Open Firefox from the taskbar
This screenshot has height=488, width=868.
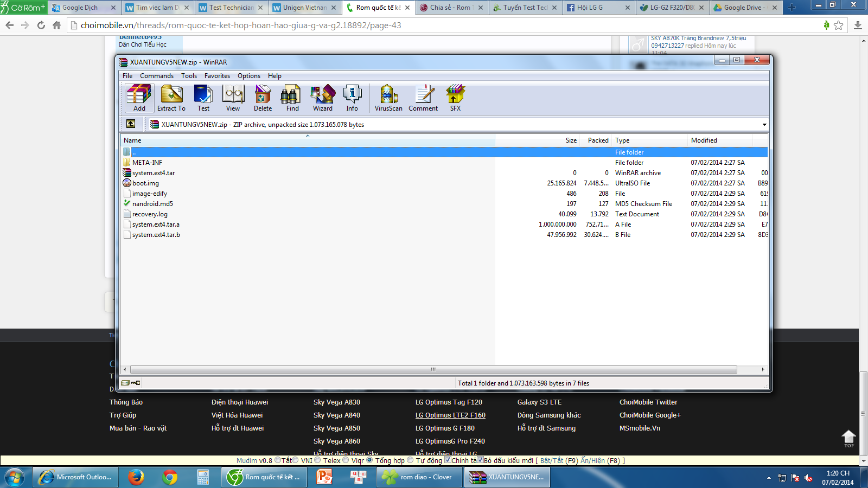136,477
